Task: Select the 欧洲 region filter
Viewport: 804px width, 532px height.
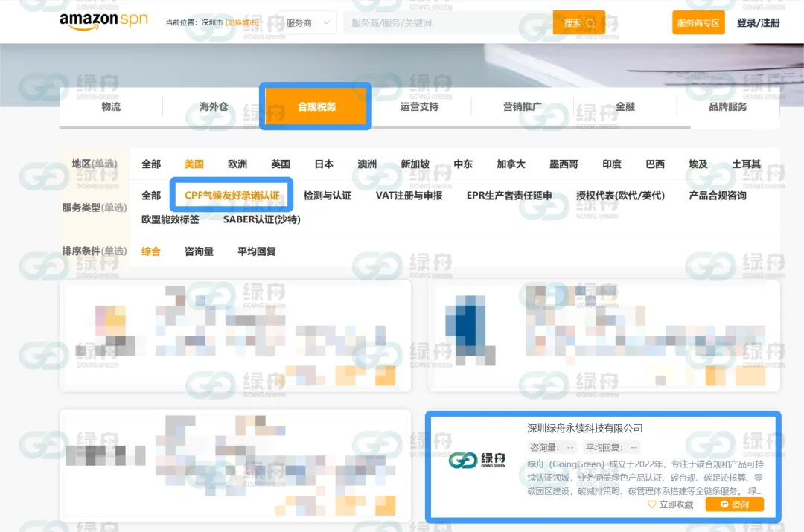Action: (237, 164)
